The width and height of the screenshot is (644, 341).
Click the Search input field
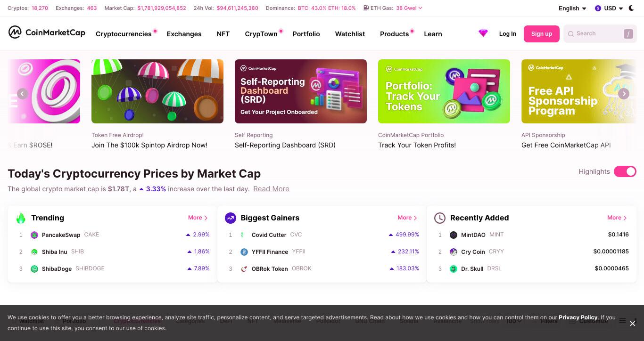point(600,34)
